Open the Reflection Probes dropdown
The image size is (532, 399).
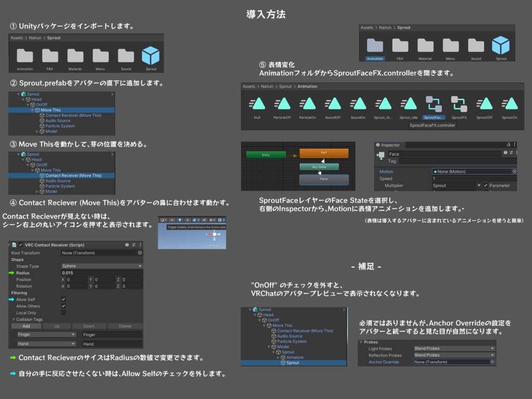454,355
